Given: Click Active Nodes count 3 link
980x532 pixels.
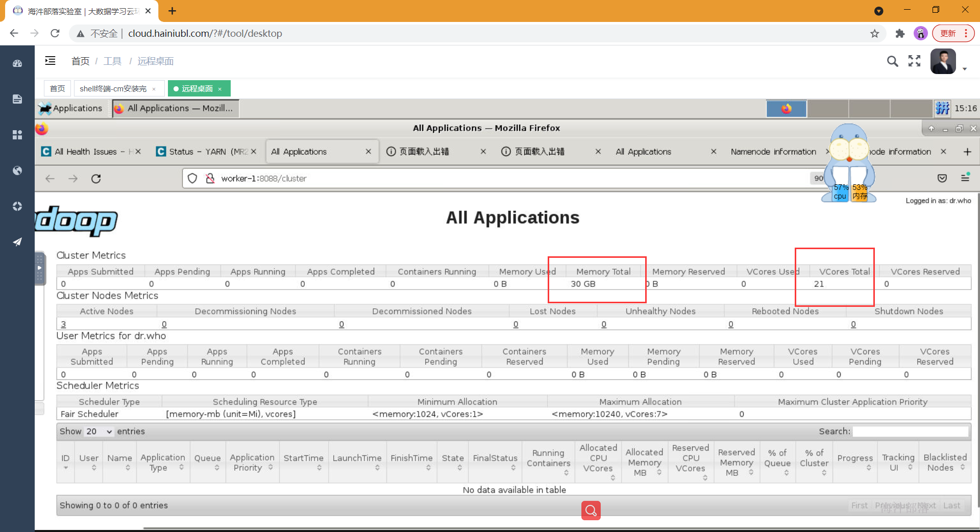Looking at the screenshot, I should pyautogui.click(x=63, y=324).
